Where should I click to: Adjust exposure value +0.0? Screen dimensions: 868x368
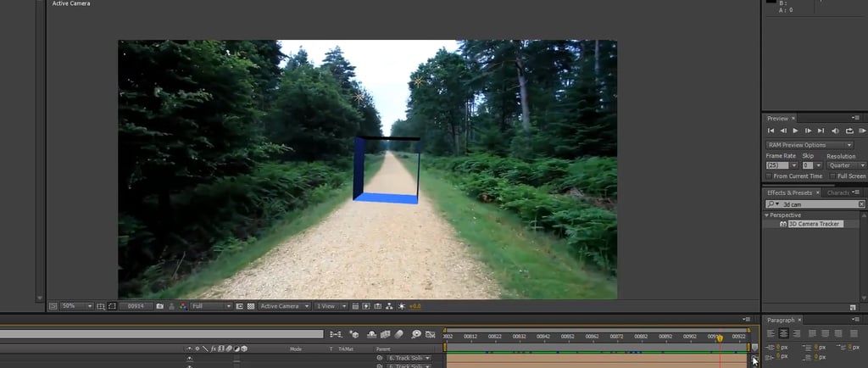[x=415, y=306]
